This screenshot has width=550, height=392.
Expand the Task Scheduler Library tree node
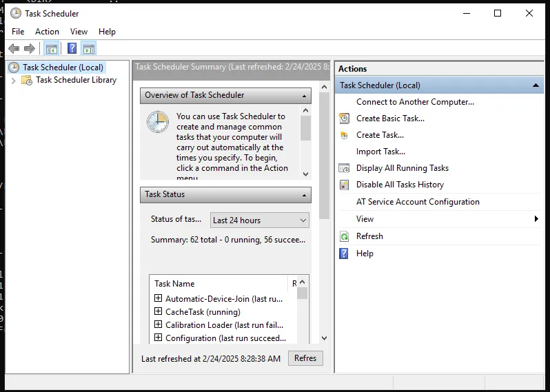pyautogui.click(x=13, y=81)
